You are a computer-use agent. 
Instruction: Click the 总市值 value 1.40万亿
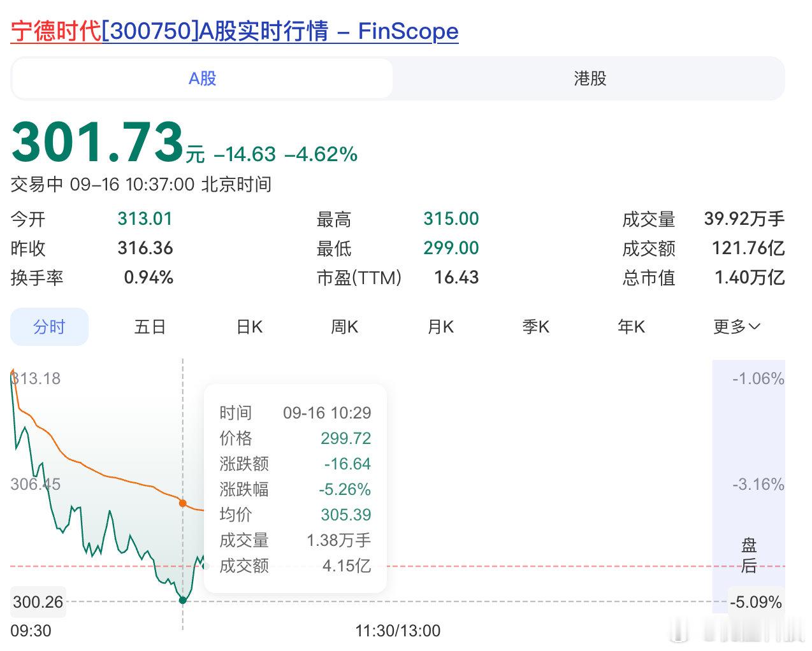tap(750, 277)
